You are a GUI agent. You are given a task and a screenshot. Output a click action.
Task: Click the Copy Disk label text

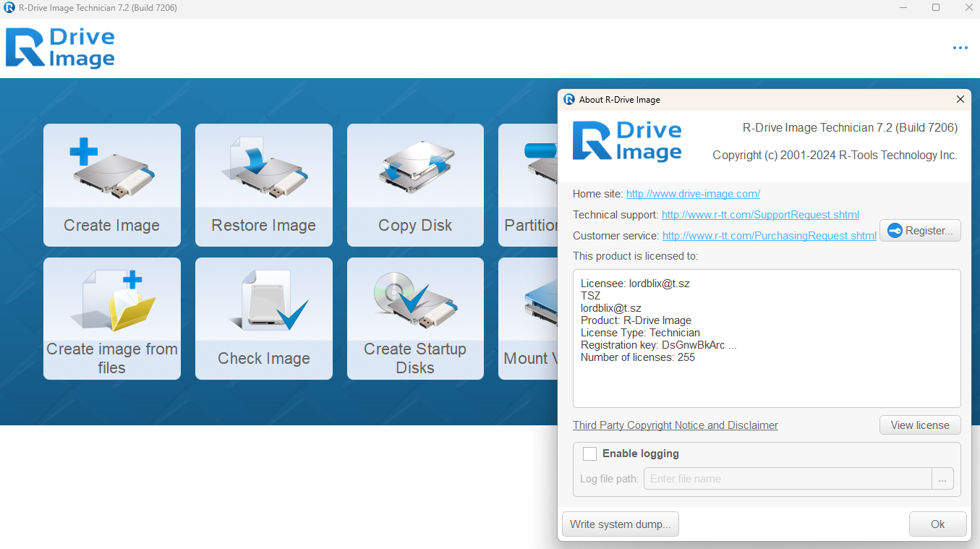pyautogui.click(x=415, y=226)
